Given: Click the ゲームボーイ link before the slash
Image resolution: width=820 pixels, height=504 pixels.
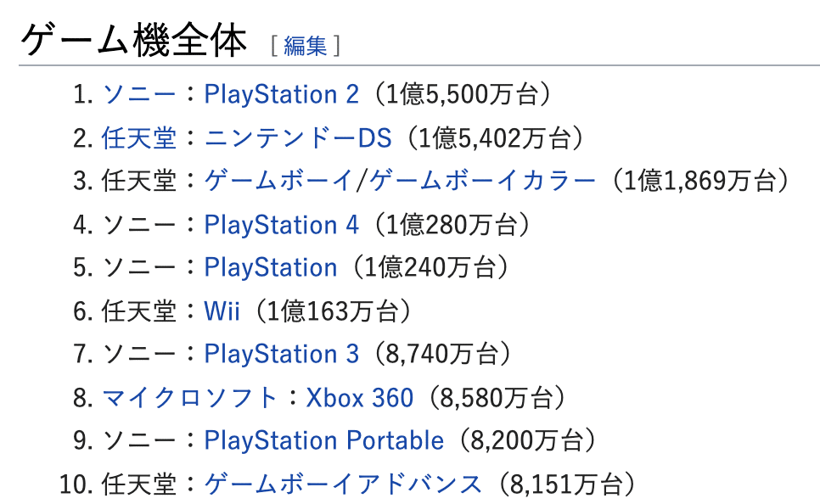Looking at the screenshot, I should 278,181.
